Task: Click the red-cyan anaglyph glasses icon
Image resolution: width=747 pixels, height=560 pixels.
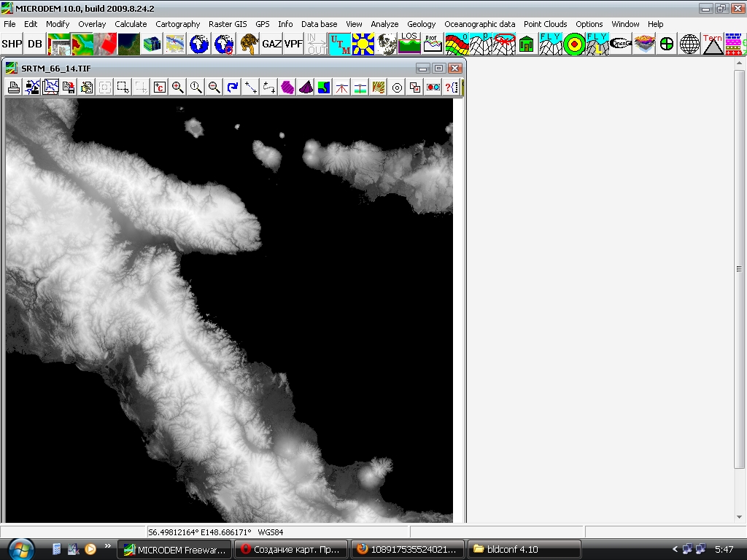Action: coord(433,87)
